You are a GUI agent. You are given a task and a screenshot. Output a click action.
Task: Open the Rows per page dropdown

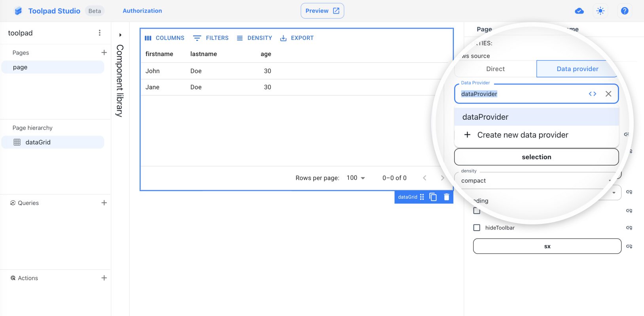tap(356, 178)
